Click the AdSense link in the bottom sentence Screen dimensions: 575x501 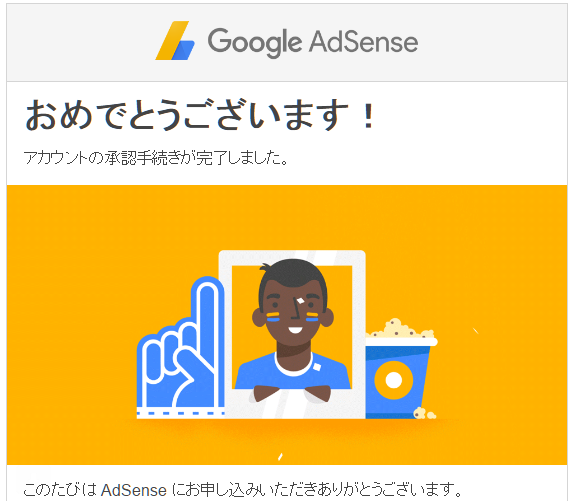coord(133,490)
